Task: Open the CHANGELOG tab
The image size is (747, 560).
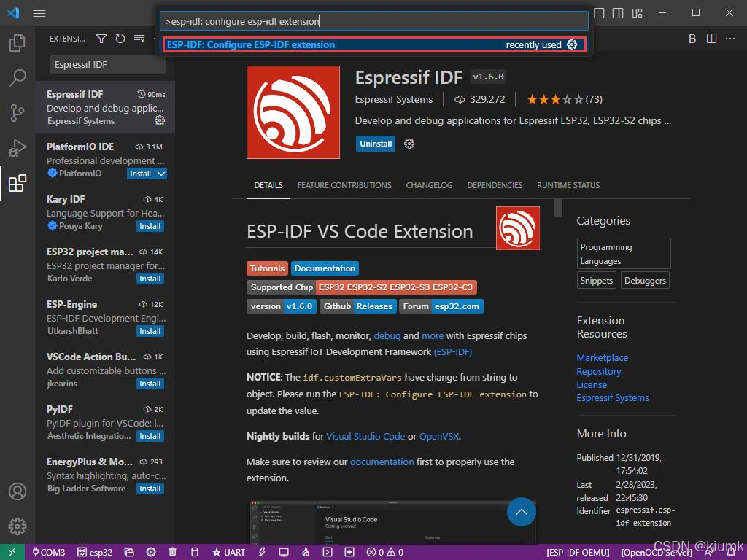Action: tap(429, 185)
